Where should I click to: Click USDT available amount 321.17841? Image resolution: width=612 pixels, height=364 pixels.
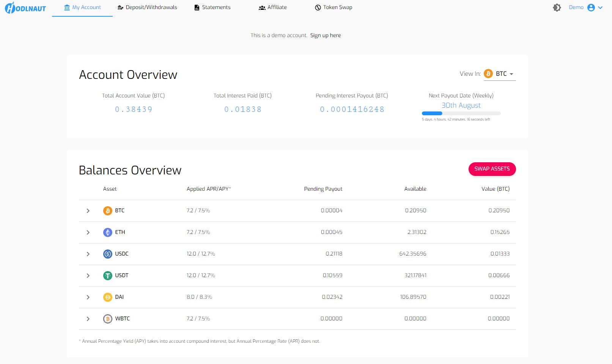click(x=415, y=276)
